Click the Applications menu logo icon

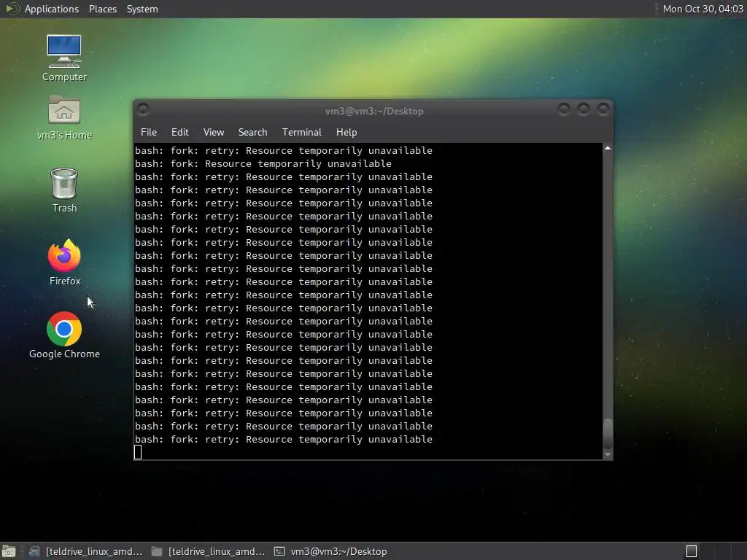tap(12, 9)
